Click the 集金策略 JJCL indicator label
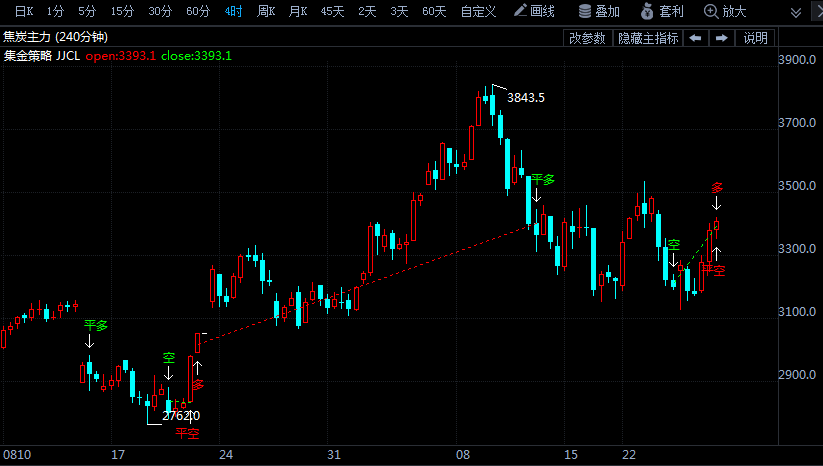 pyautogui.click(x=42, y=56)
